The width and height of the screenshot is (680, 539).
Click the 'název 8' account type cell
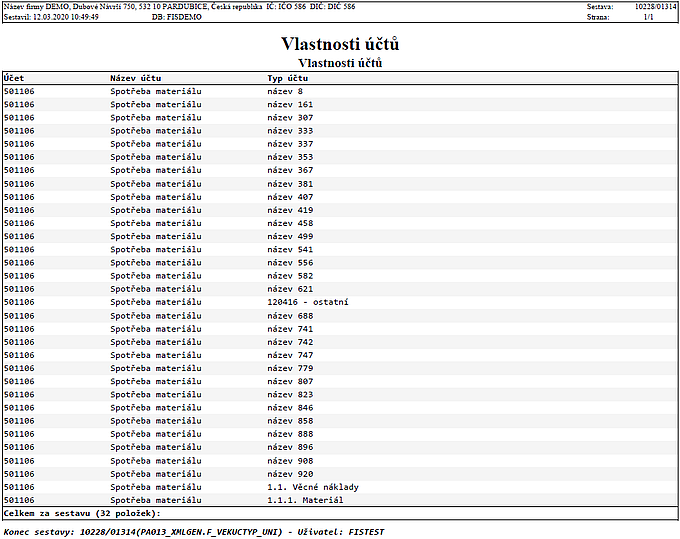coord(285,91)
